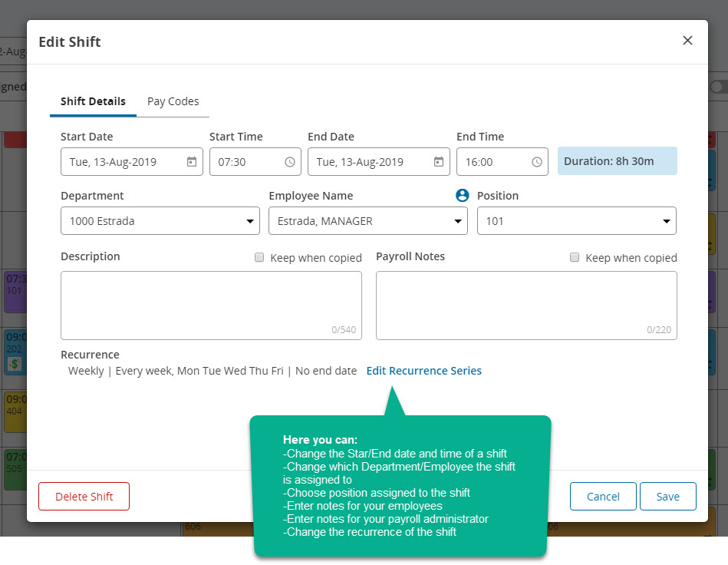Viewport: 728px width, 565px height.
Task: Click the employee profile icon near Position
Action: point(462,195)
